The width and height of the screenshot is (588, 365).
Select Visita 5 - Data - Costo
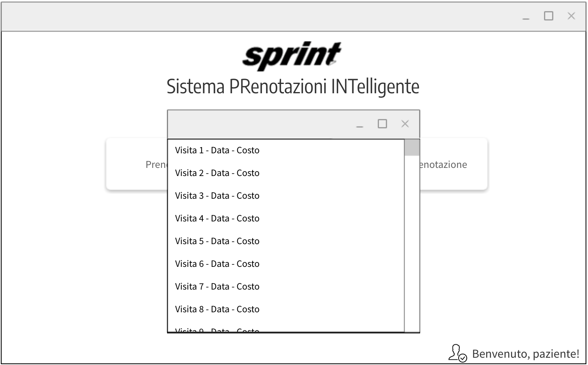217,241
